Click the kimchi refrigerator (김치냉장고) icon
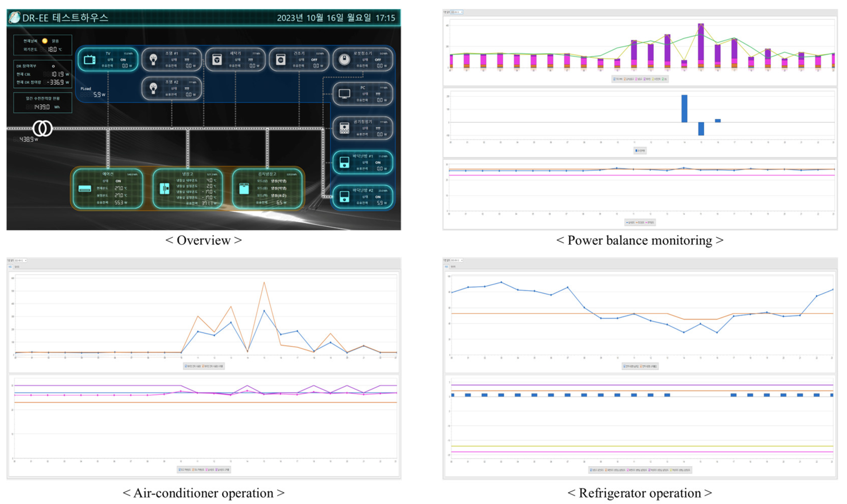The image size is (847, 504). click(x=244, y=189)
